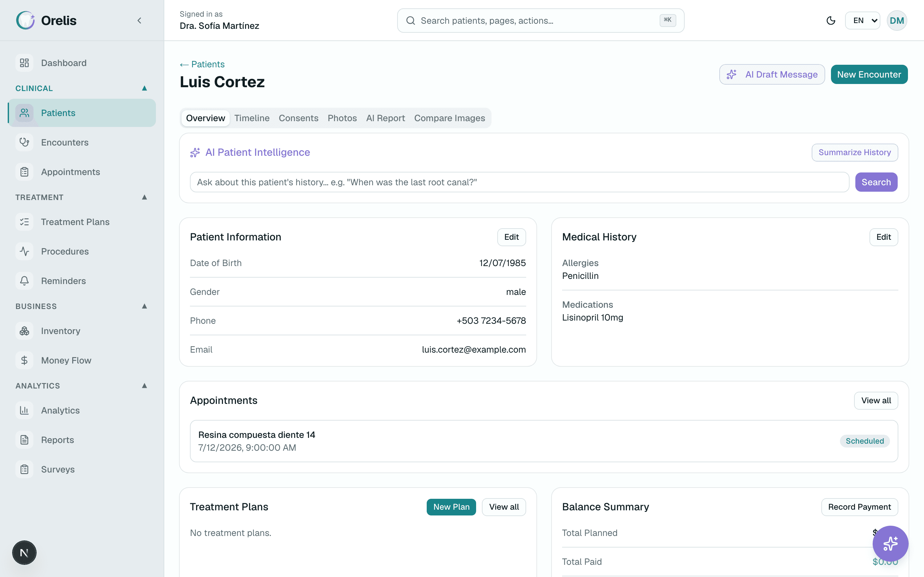
Task: Click the New Encounter button
Action: pyautogui.click(x=869, y=74)
